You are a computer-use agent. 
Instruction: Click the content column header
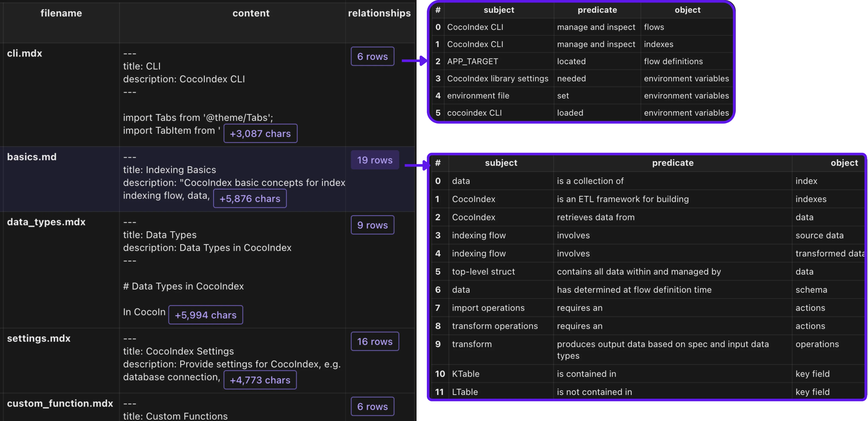tap(251, 13)
